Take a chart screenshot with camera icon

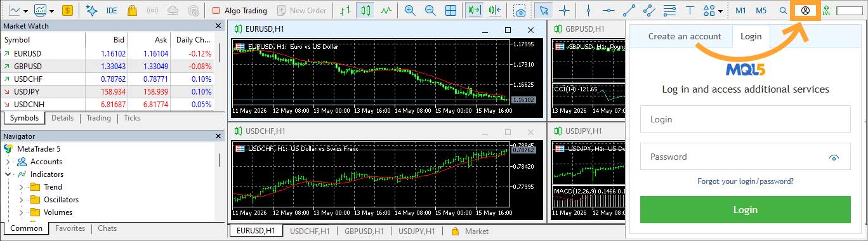[520, 10]
